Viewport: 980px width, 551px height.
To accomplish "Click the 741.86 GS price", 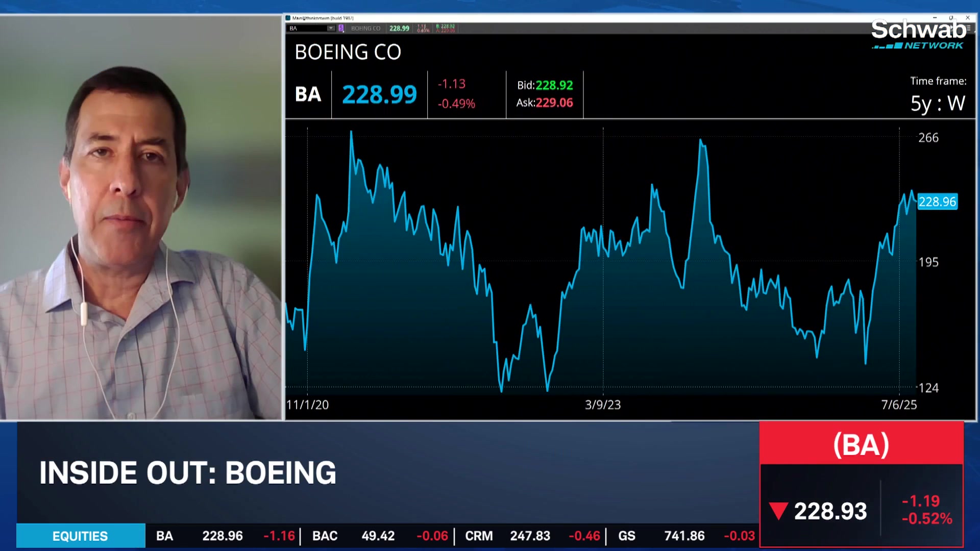I will point(684,536).
